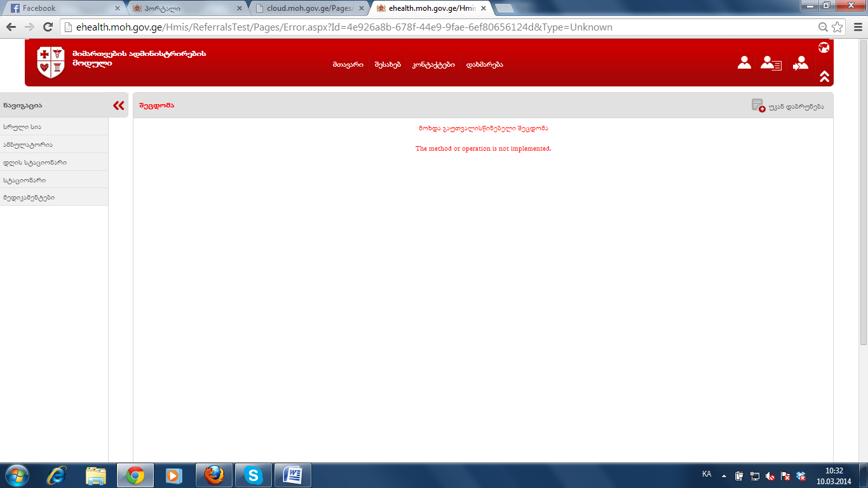The image size is (868, 488).
Task: Open the დახმარება help menu
Action: 484,65
